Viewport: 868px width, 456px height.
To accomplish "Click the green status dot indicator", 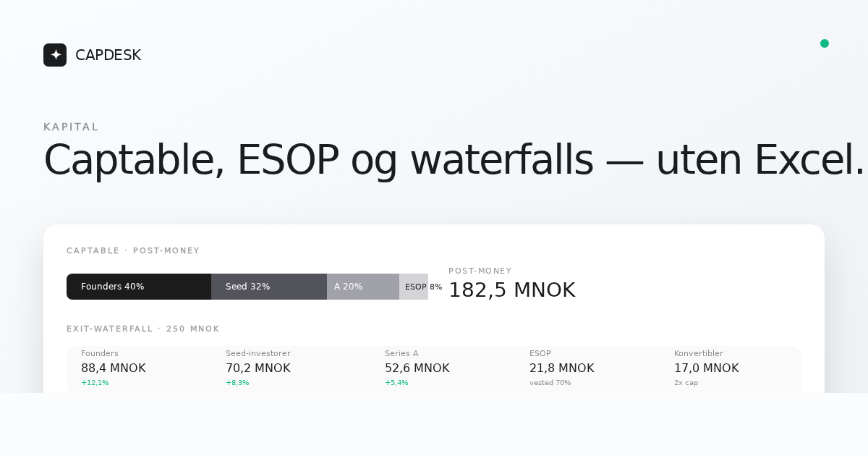I will 825,43.
